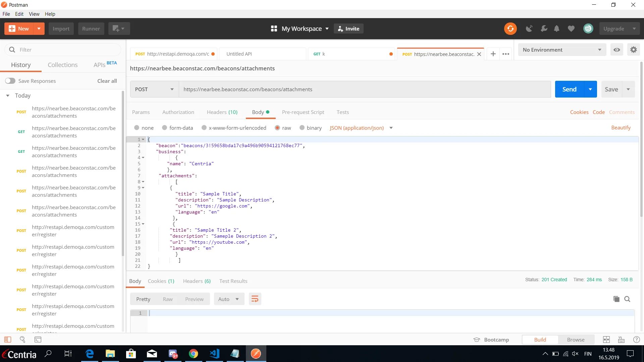Toggle the Save Responses switch
Image resolution: width=644 pixels, height=362 pixels.
click(10, 81)
